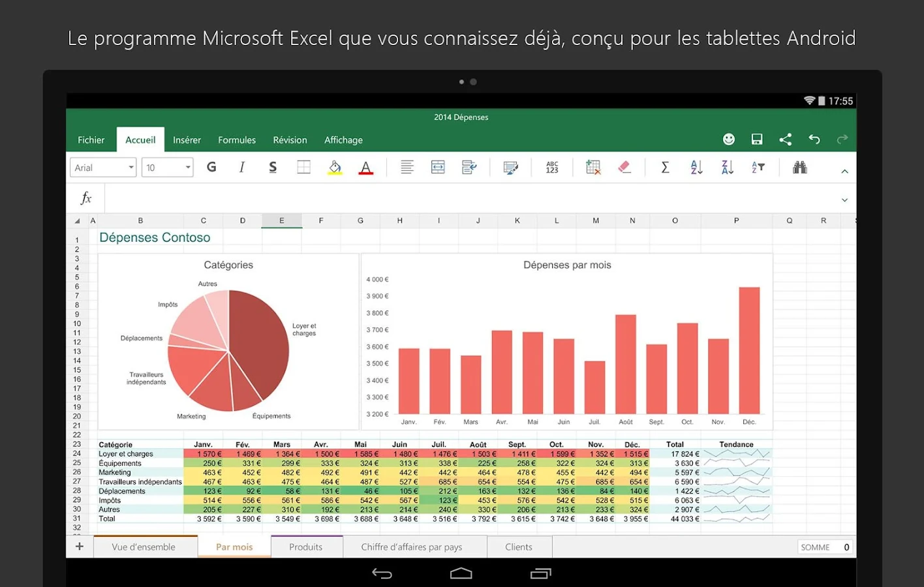Toggle bold with the G button
Screen dimensions: 924x587
pos(211,167)
